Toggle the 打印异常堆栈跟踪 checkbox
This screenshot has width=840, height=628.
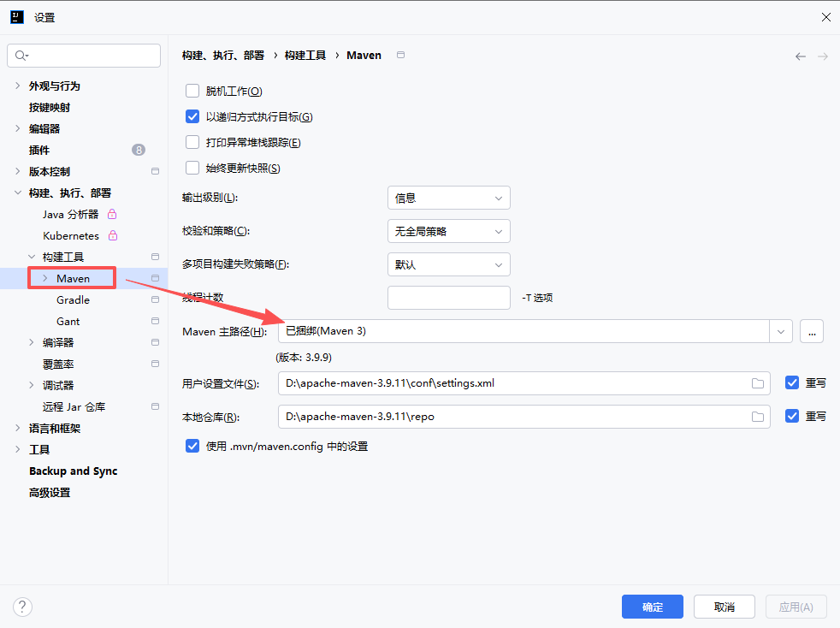click(x=192, y=143)
